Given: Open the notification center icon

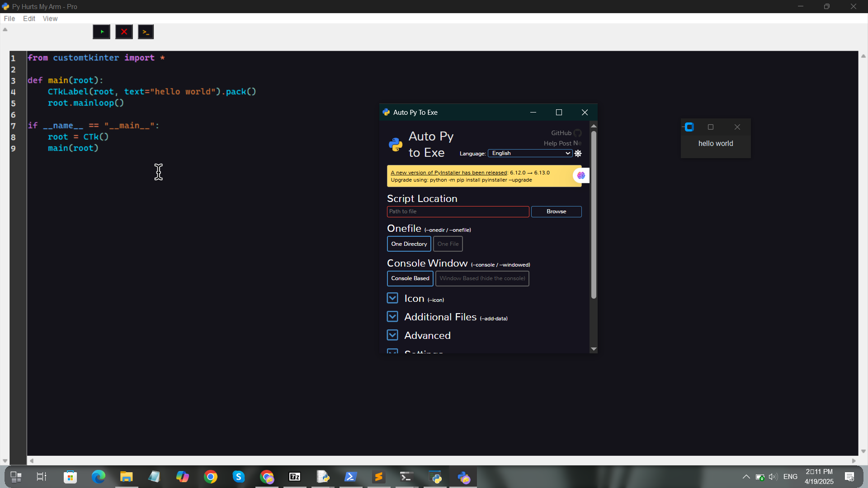Looking at the screenshot, I should (849, 477).
